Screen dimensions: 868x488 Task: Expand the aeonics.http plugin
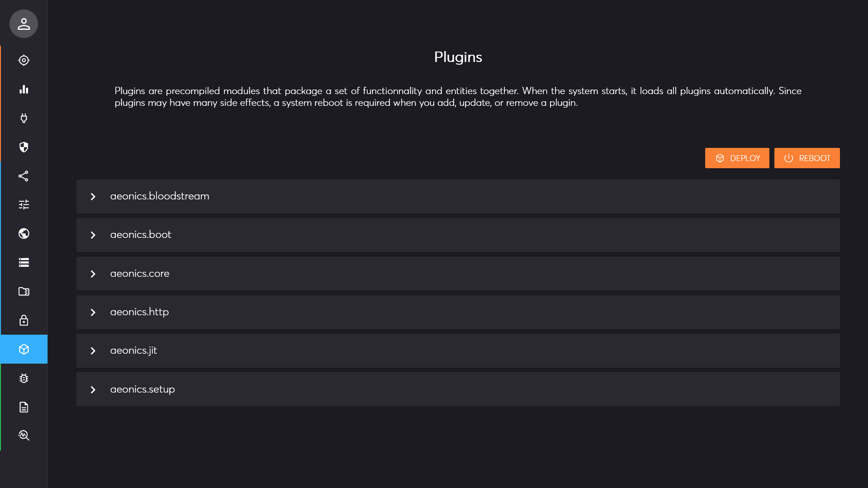[93, 312]
